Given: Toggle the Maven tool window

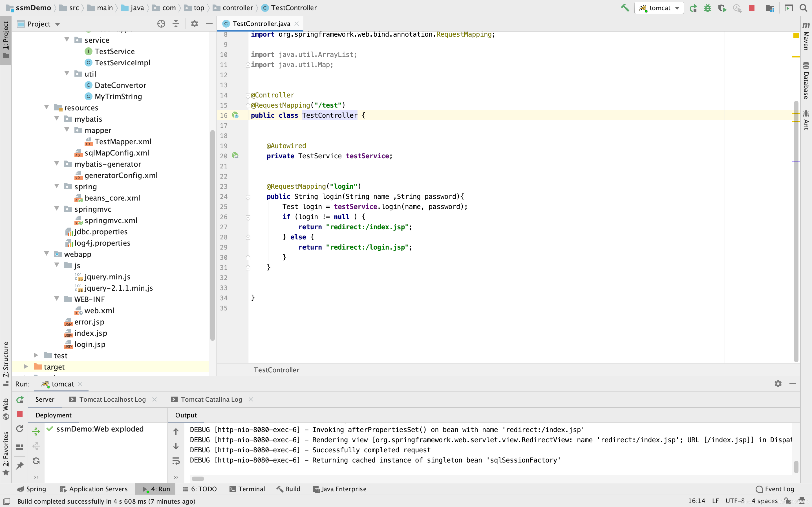Looking at the screenshot, I should coord(806,37).
